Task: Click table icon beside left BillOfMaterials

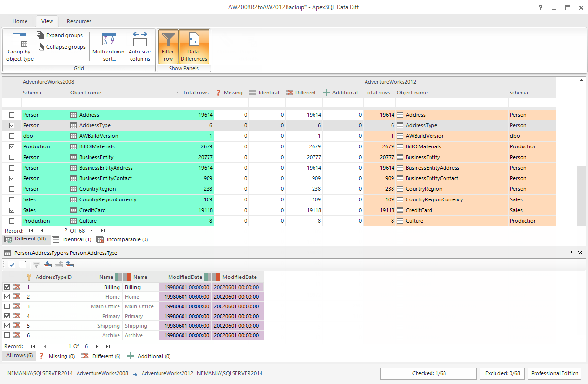Action: pyautogui.click(x=74, y=146)
